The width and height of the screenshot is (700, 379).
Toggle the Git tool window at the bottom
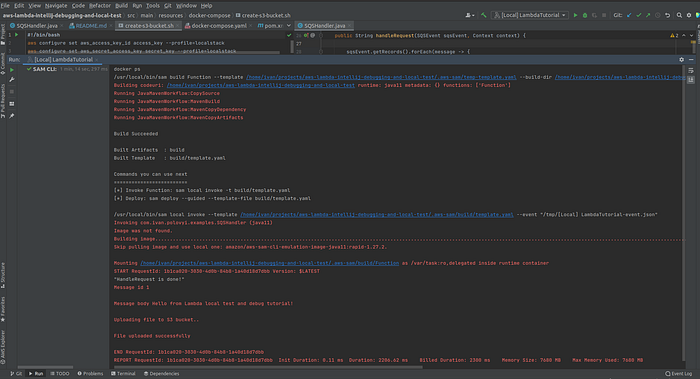click(16, 374)
